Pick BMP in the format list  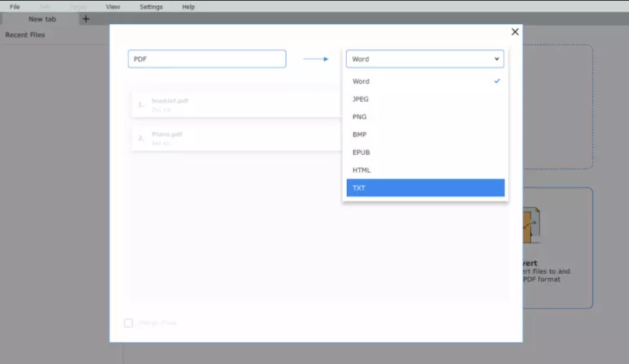pyautogui.click(x=426, y=134)
